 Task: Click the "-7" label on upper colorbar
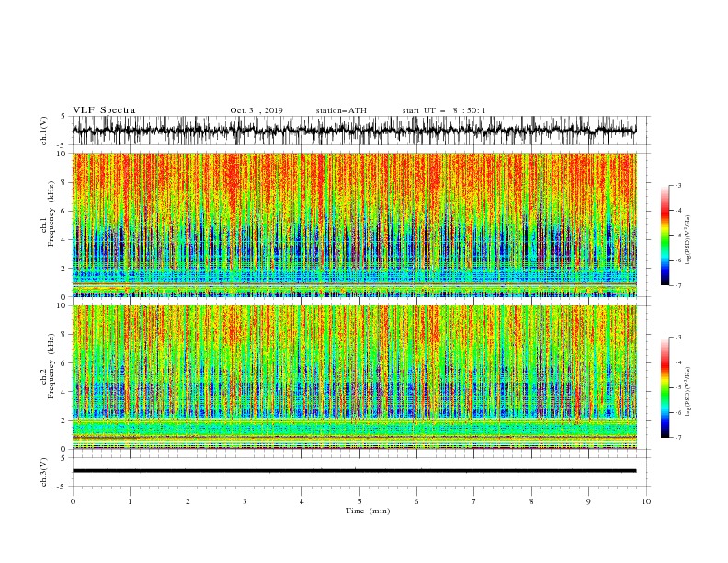[x=677, y=285]
